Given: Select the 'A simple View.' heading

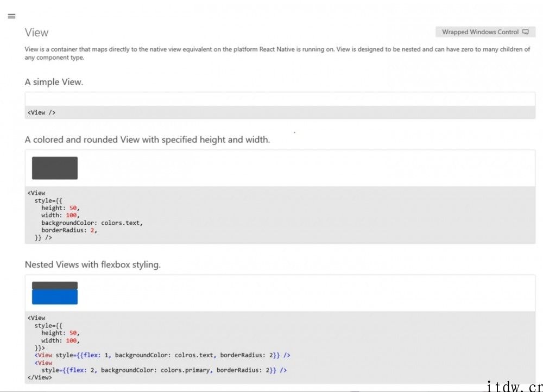Looking at the screenshot, I should tap(54, 82).
